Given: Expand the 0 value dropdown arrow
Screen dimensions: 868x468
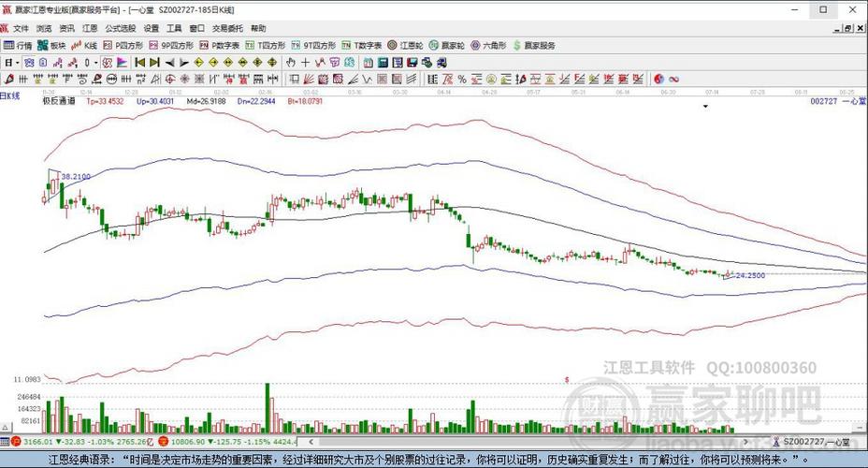Looking at the screenshot, I should tap(95, 63).
